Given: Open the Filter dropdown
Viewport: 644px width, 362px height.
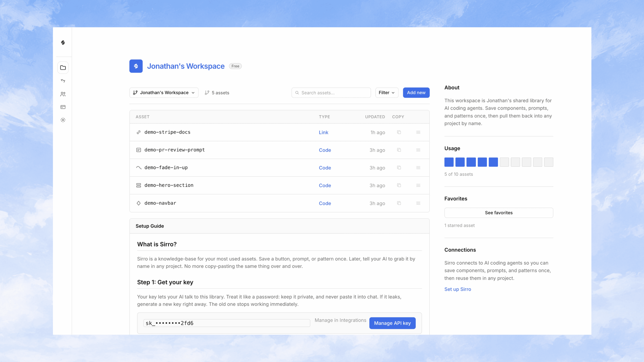Looking at the screenshot, I should 387,93.
